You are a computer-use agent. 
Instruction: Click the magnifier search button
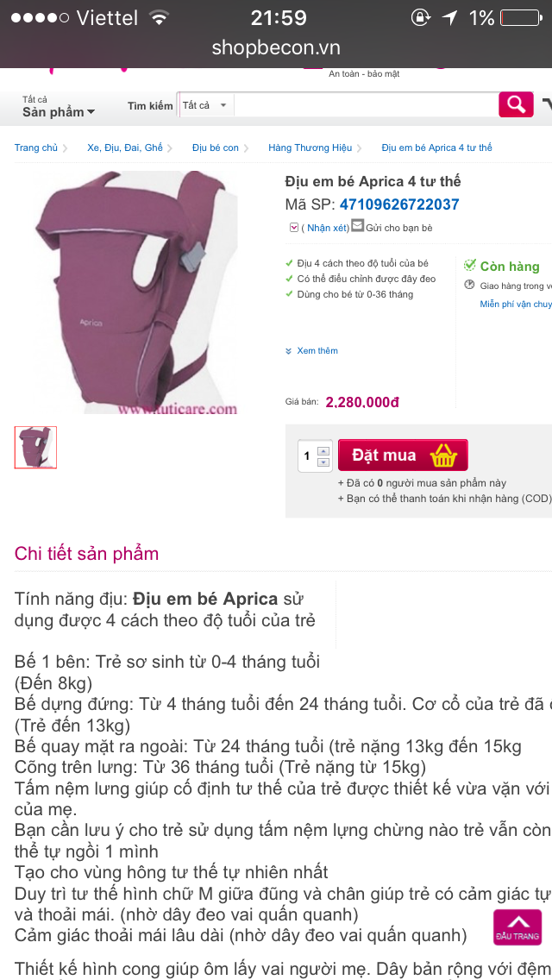516,104
